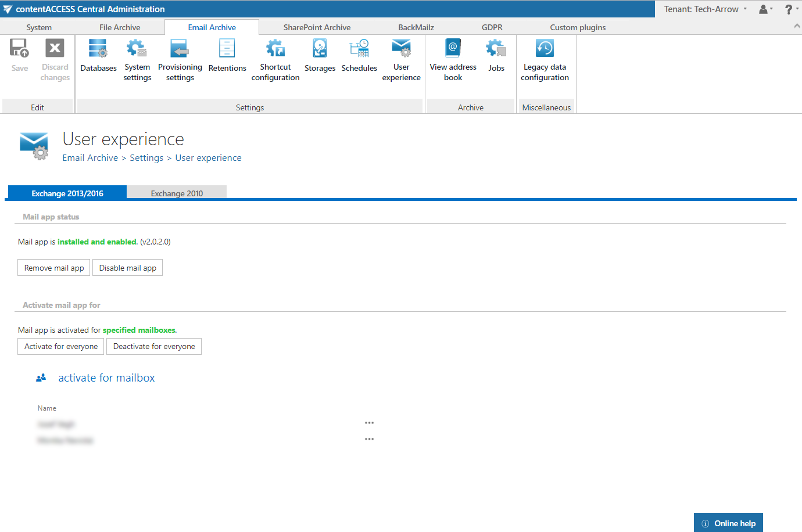Switch to the File Archive tab

(120, 27)
